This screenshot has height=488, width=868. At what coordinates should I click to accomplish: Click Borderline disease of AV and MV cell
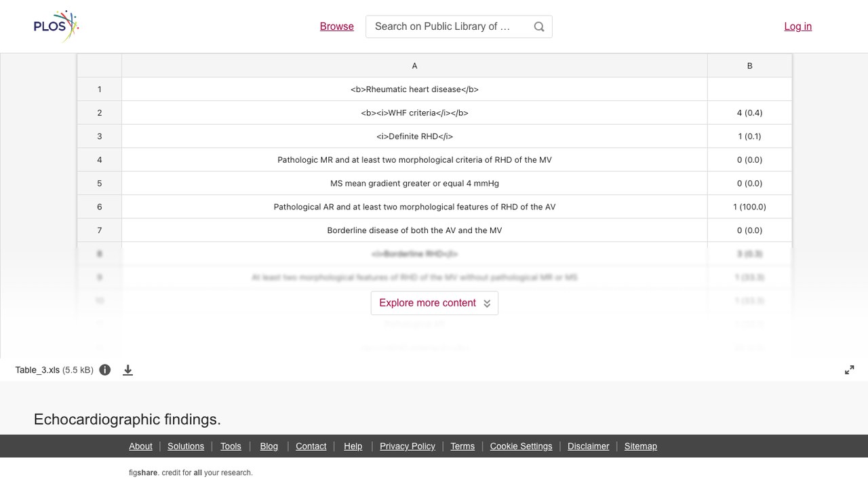[414, 230]
